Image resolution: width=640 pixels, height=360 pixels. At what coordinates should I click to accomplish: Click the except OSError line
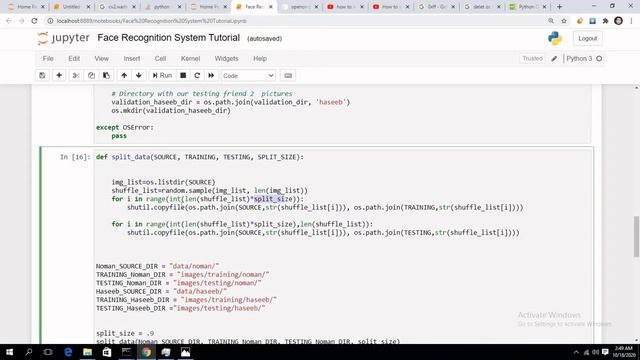click(x=125, y=127)
